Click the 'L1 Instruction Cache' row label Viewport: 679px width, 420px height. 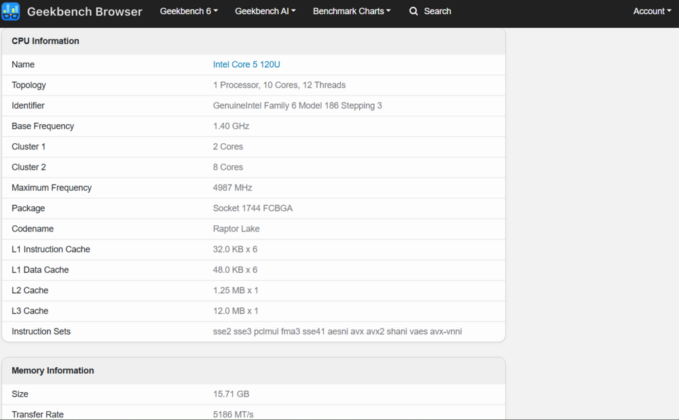[x=51, y=249]
